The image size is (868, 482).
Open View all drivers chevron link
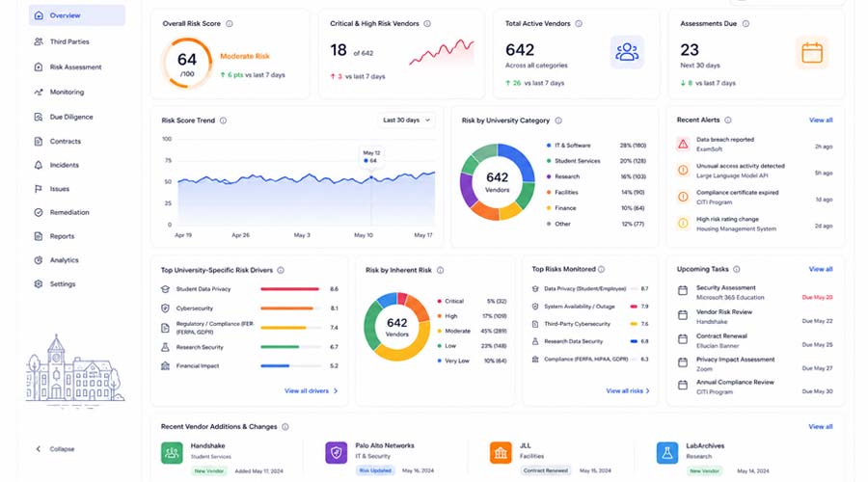click(312, 390)
